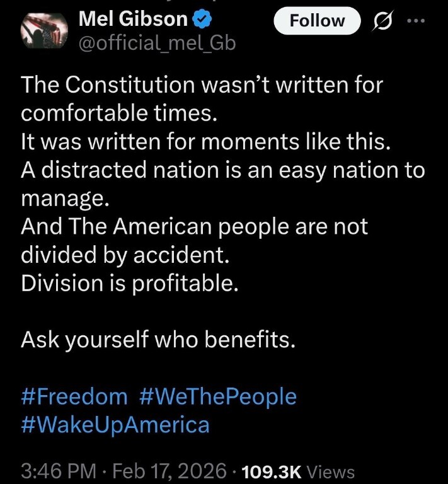448x484 pixels.
Task: Click the Follow button
Action: tap(318, 21)
